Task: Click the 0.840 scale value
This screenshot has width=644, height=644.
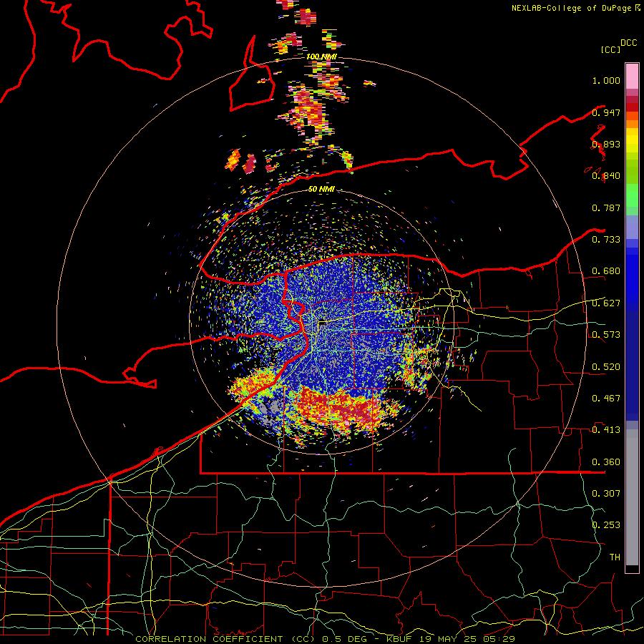Action: 606,176
